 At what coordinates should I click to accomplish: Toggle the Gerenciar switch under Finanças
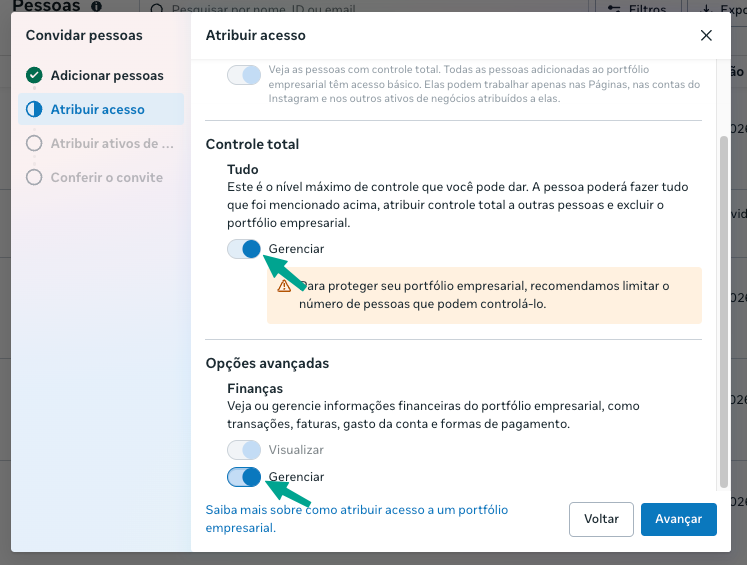tap(244, 477)
